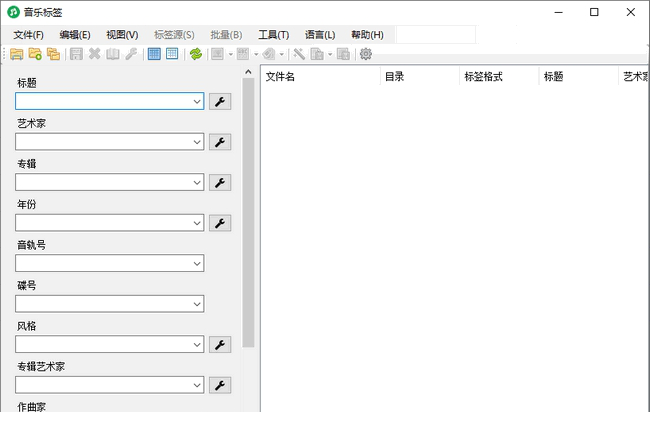650x428 pixels.
Task: Click the wrench button beside 风格 field
Action: [x=219, y=345]
